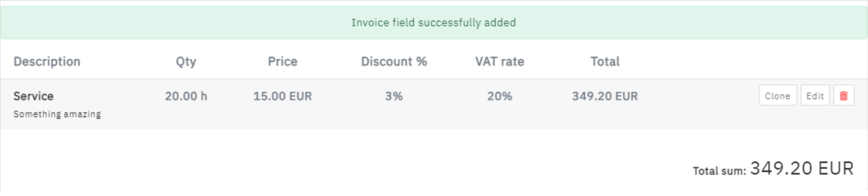
Task: Click the Price column header
Action: [283, 61]
